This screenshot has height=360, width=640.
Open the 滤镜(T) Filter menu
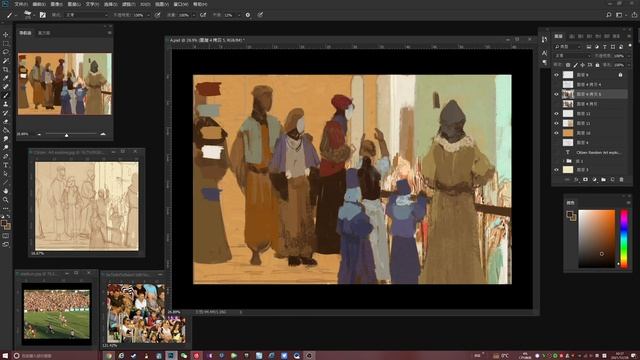[128, 4]
